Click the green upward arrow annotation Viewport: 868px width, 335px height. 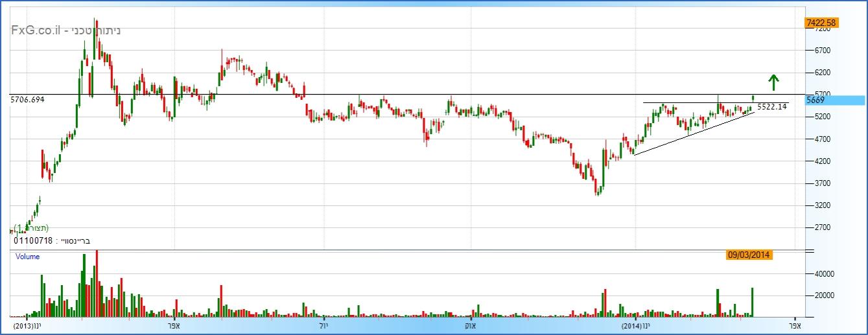[772, 82]
